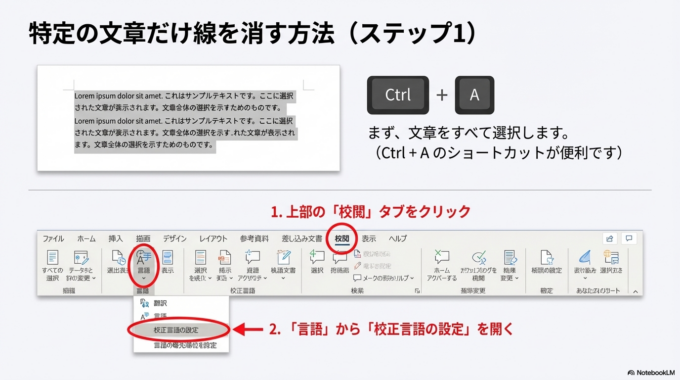Click the window-with-pen icon in first ribbon group
This screenshot has width=680, height=380.
click(81, 257)
